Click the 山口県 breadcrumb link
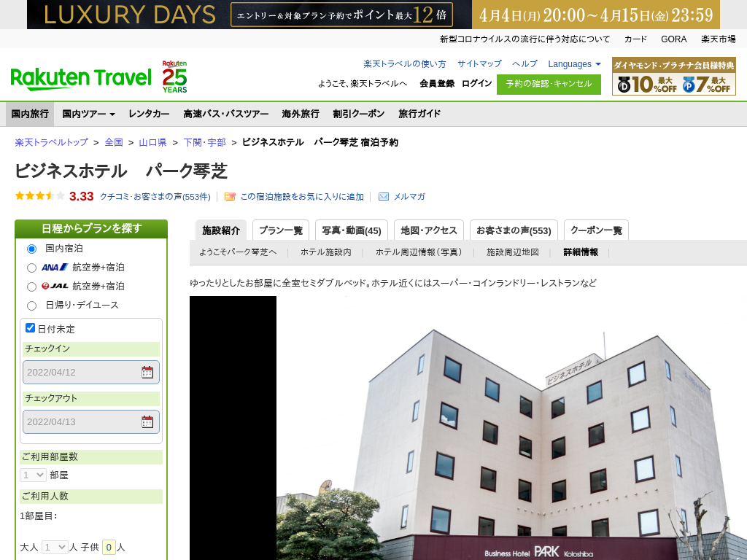The width and height of the screenshot is (747, 560). click(x=152, y=142)
